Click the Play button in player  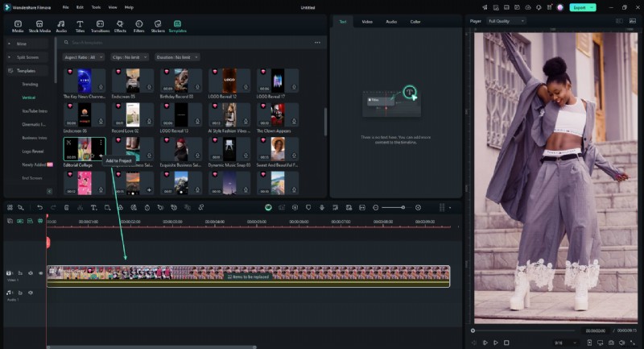(496, 342)
